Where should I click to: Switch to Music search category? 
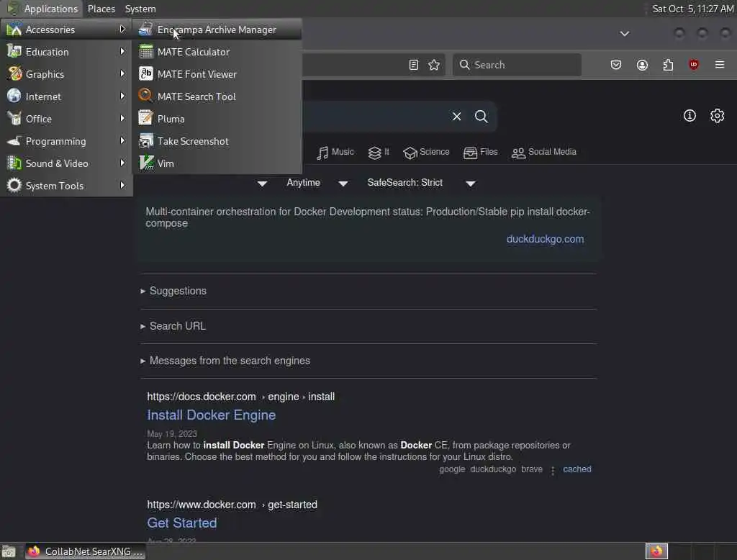(335, 153)
